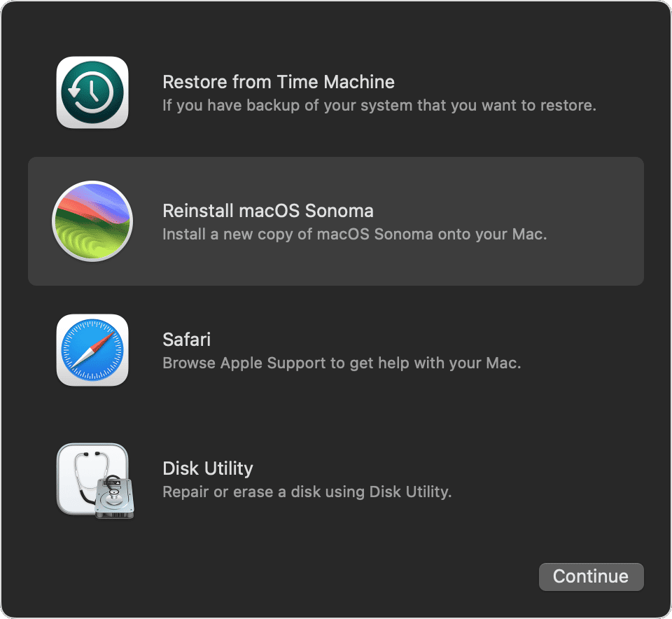The height and width of the screenshot is (619, 672).
Task: Choose the blue Safari browser icon
Action: tap(92, 349)
